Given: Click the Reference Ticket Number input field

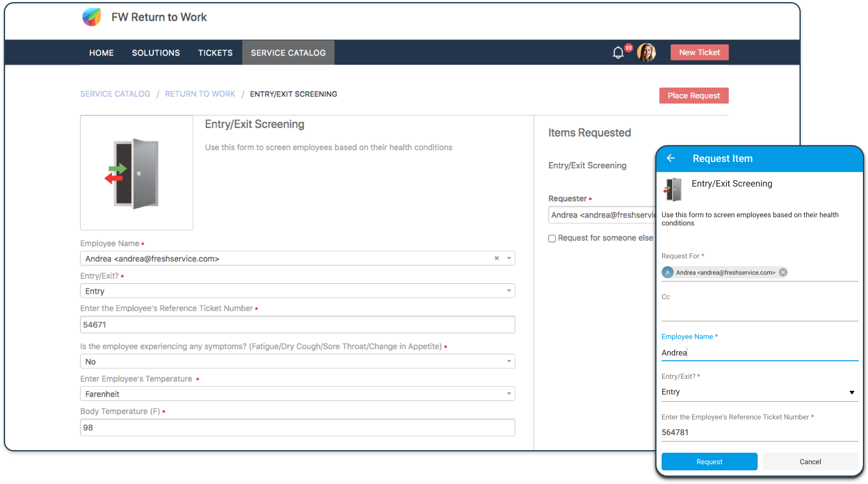Looking at the screenshot, I should click(x=298, y=324).
